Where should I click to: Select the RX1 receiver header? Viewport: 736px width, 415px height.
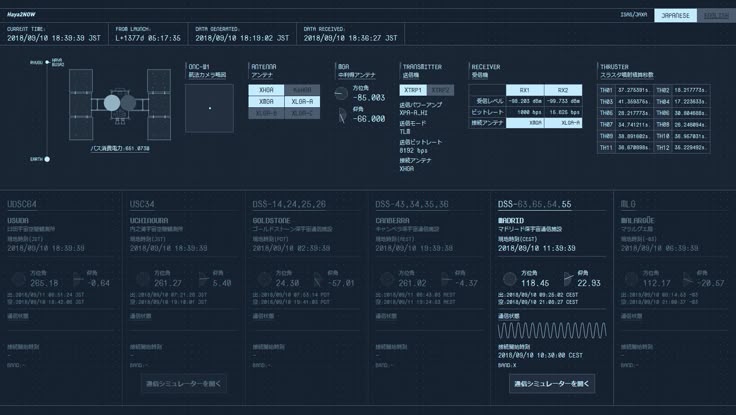click(525, 90)
